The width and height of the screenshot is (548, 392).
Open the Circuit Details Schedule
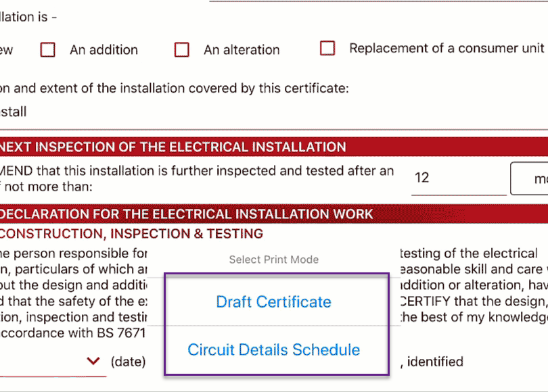coord(273,349)
